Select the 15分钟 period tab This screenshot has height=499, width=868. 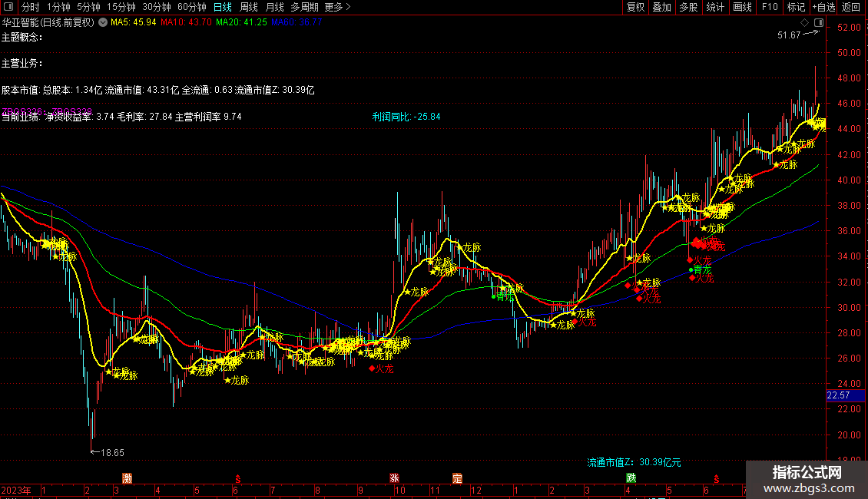point(121,7)
